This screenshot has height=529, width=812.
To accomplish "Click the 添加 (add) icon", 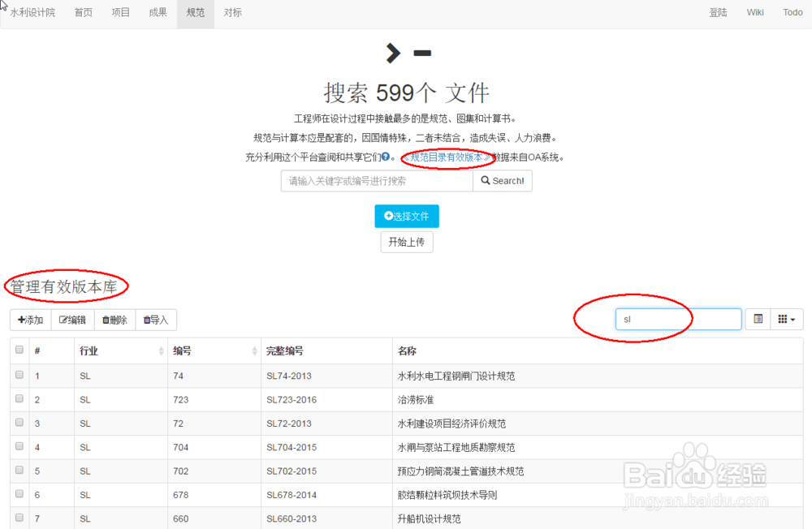I will [x=20, y=320].
